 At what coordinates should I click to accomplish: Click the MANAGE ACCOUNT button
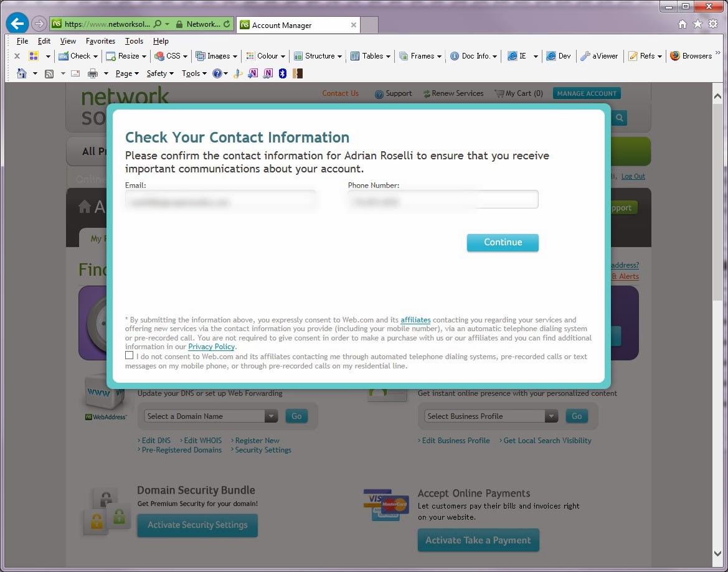tap(587, 93)
